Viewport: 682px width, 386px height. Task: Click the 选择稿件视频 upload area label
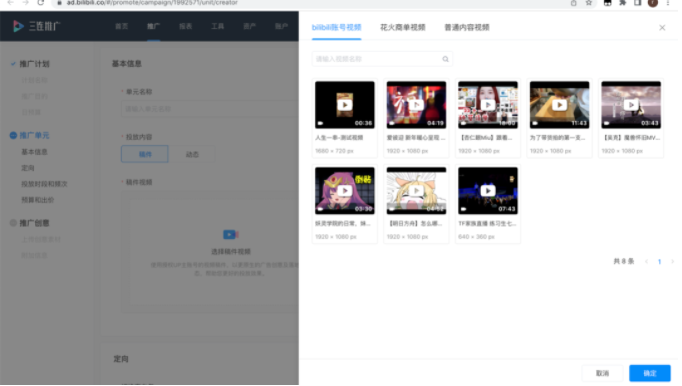[x=231, y=252]
